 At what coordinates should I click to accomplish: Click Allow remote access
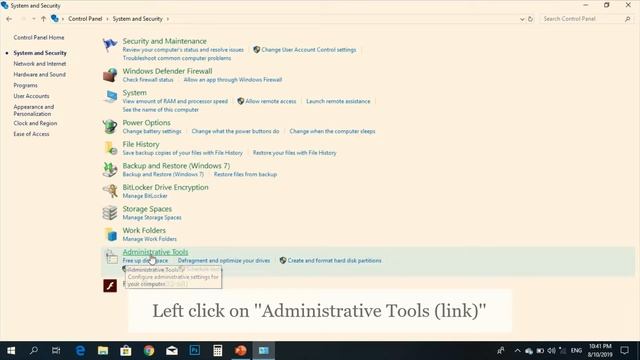point(271,101)
